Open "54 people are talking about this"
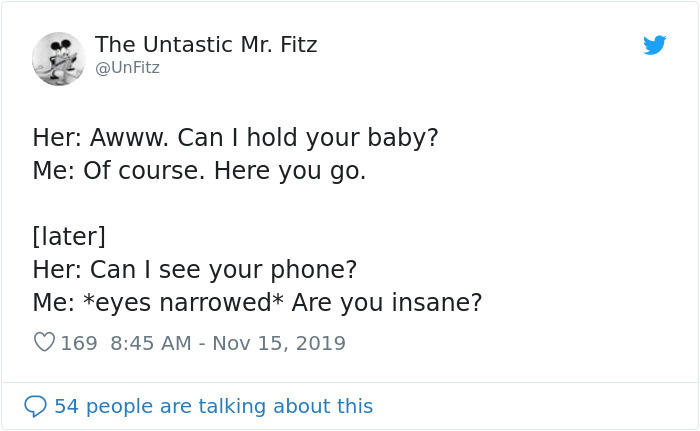700x431 pixels. [x=213, y=406]
